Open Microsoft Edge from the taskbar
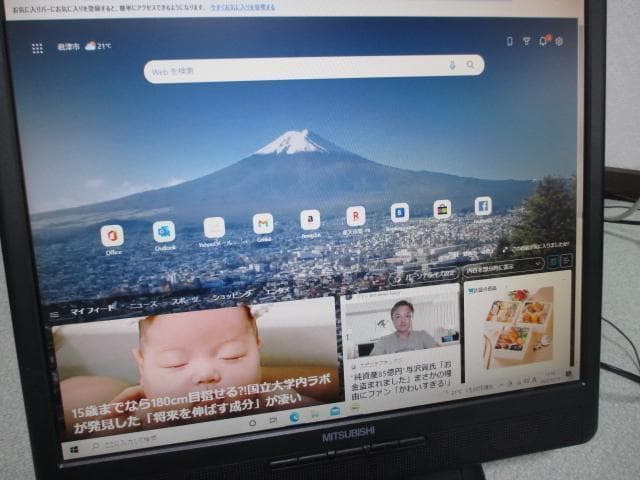 pos(294,418)
